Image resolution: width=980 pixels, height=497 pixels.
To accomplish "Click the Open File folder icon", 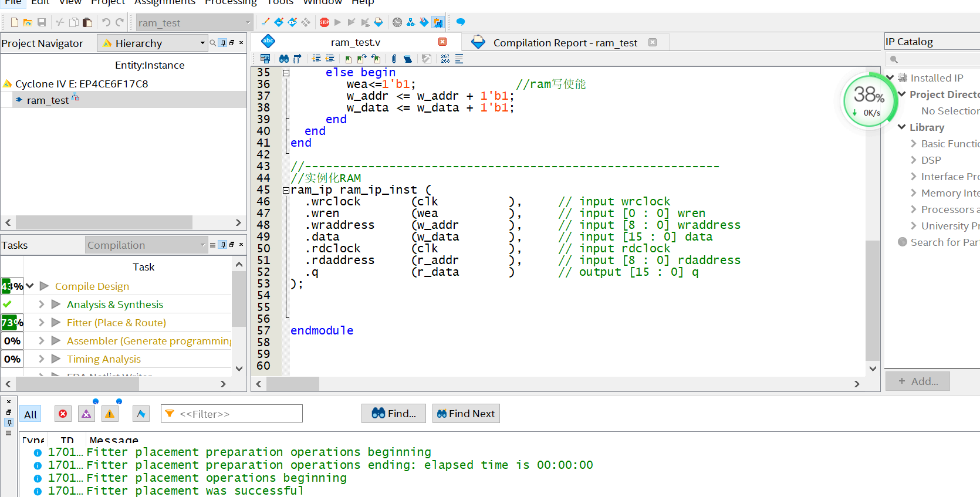I will coord(28,22).
